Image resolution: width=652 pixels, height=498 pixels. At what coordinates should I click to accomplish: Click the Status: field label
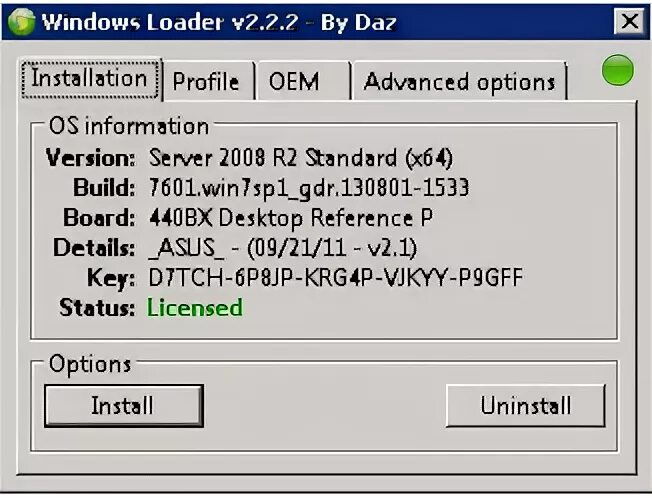click(x=97, y=308)
